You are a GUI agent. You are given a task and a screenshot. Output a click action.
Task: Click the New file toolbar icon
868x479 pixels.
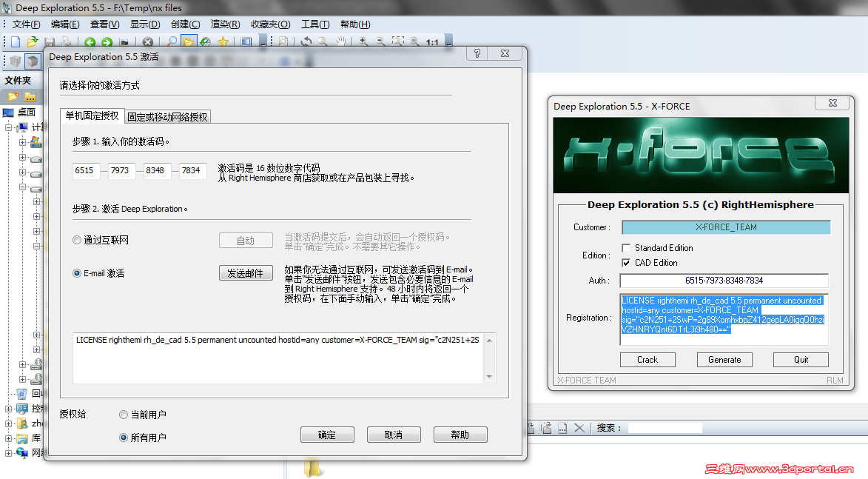tap(16, 41)
